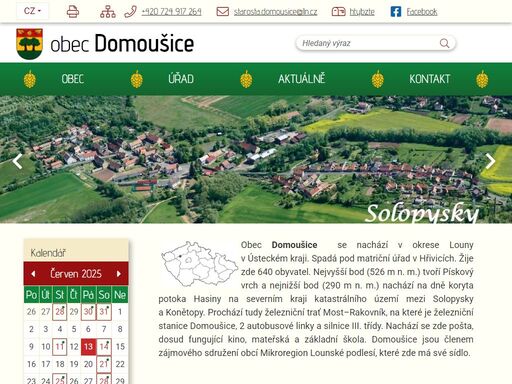Click the Solopysky aerial photo
This screenshot has height=384, width=512.
(x=256, y=159)
